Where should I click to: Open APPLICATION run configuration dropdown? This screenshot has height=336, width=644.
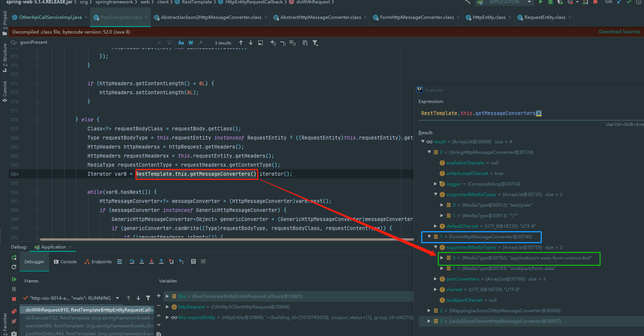pyautogui.click(x=504, y=2)
